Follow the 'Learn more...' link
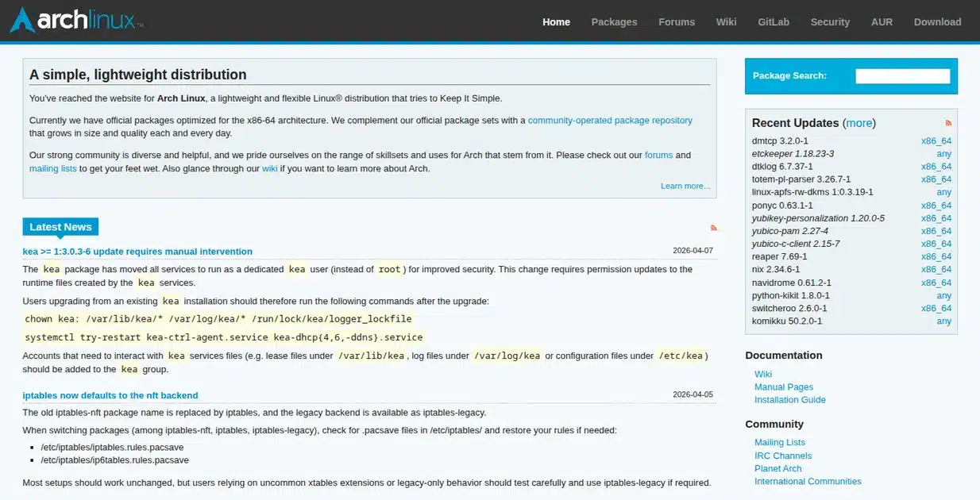 (685, 186)
